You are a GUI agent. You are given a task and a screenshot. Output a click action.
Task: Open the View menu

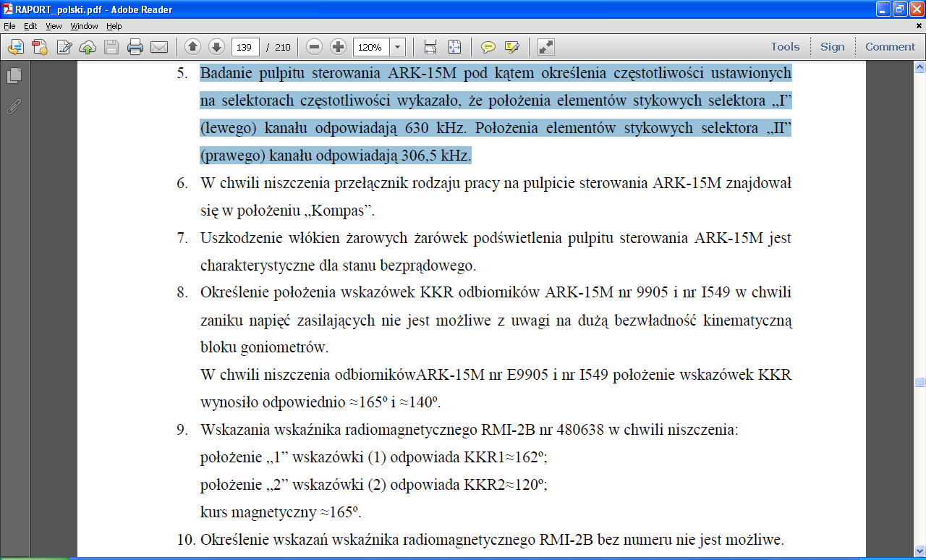[54, 26]
